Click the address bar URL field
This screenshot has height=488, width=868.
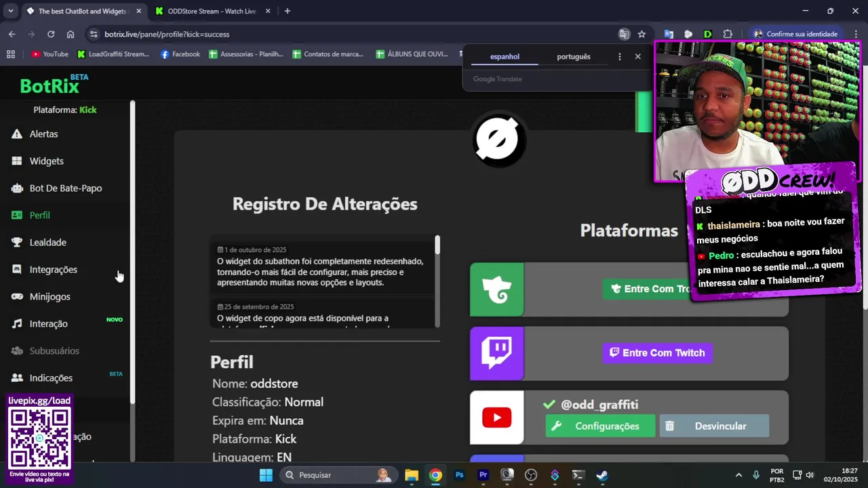tap(353, 34)
